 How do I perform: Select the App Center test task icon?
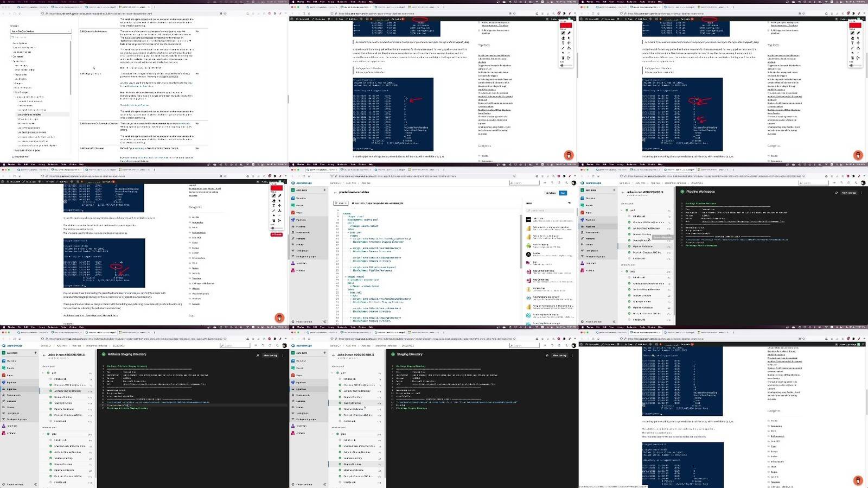click(528, 281)
